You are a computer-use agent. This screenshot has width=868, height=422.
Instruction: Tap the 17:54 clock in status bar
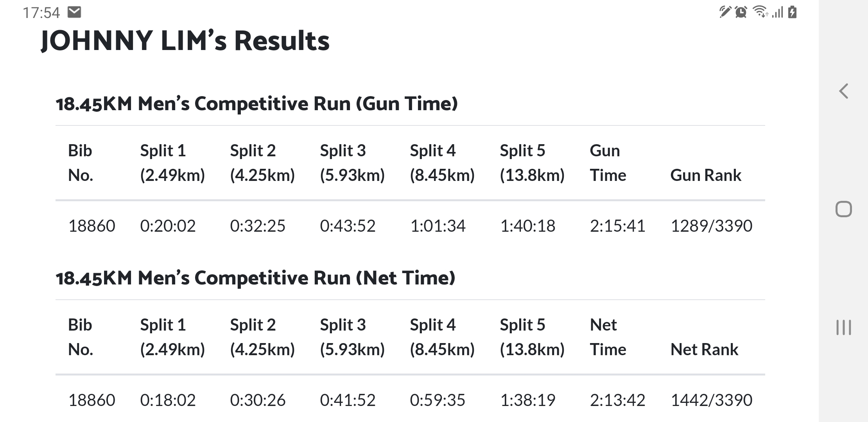(x=41, y=13)
